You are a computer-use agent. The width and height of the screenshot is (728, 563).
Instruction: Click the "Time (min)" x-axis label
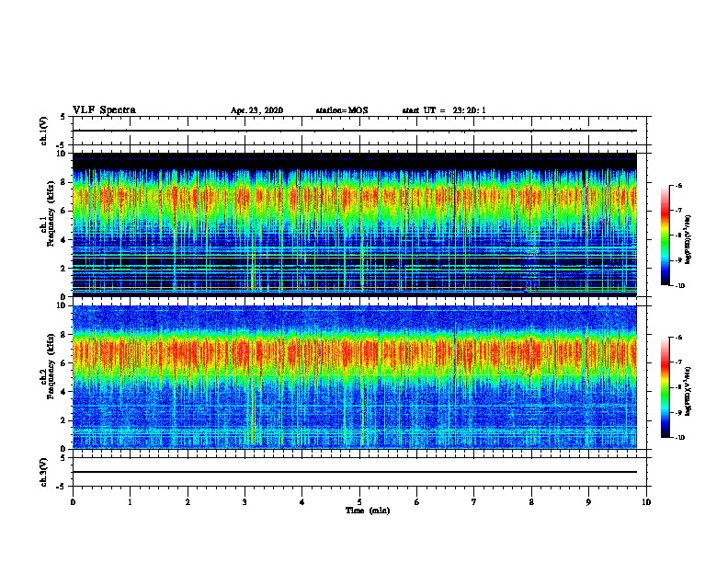(368, 511)
